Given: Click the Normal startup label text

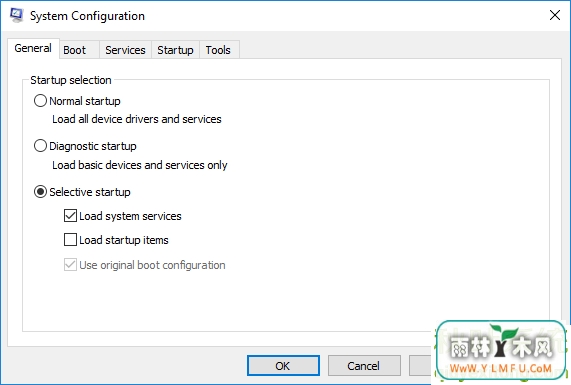Looking at the screenshot, I should (x=85, y=101).
